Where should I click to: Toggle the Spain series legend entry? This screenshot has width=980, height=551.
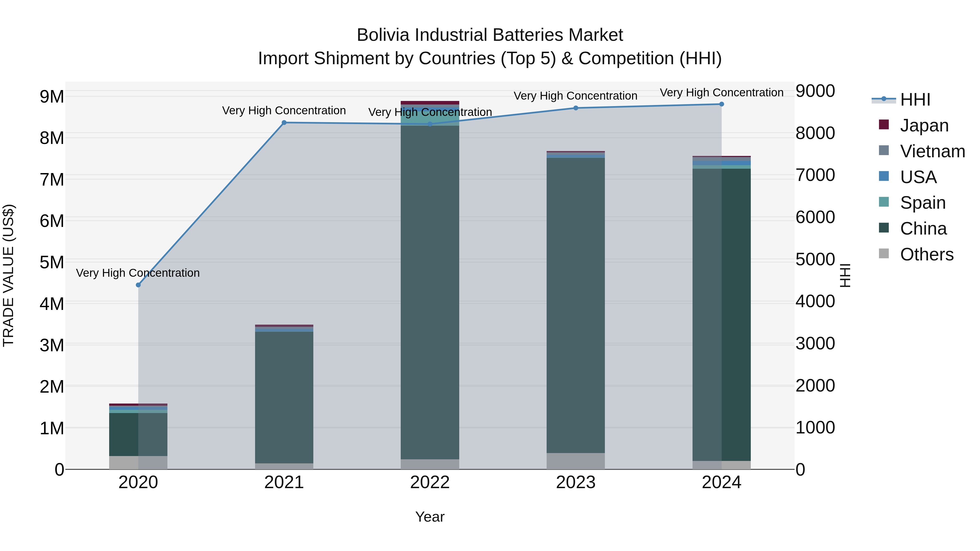[912, 202]
